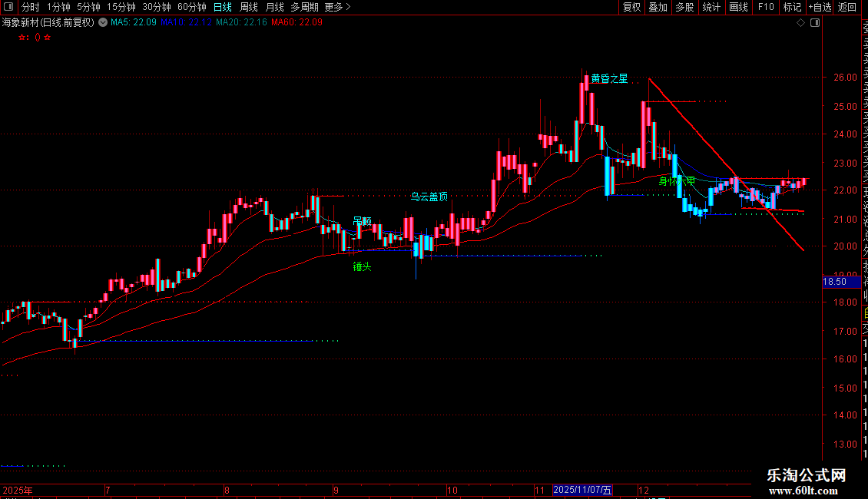Click the 乌云盖顶 pattern label

[x=429, y=197]
